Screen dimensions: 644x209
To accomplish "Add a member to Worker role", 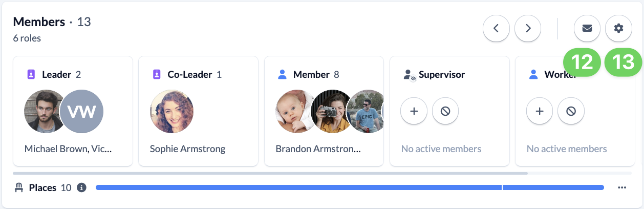I will [x=540, y=111].
